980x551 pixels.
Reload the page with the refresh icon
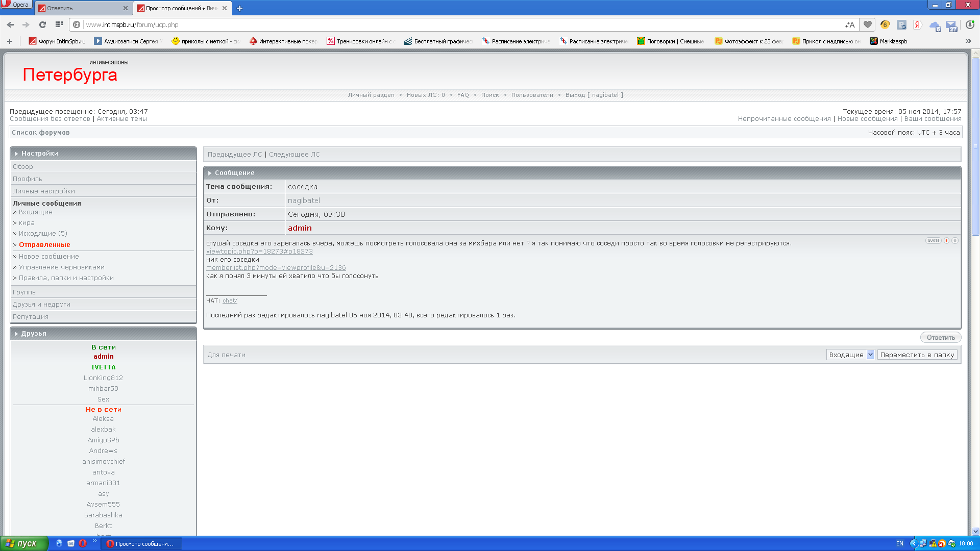[42, 24]
